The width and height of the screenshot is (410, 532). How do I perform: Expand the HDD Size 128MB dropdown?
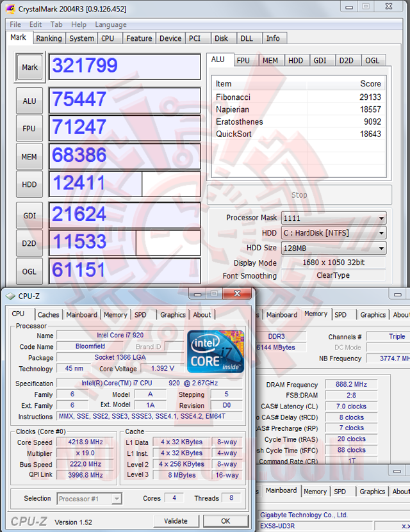(334, 248)
